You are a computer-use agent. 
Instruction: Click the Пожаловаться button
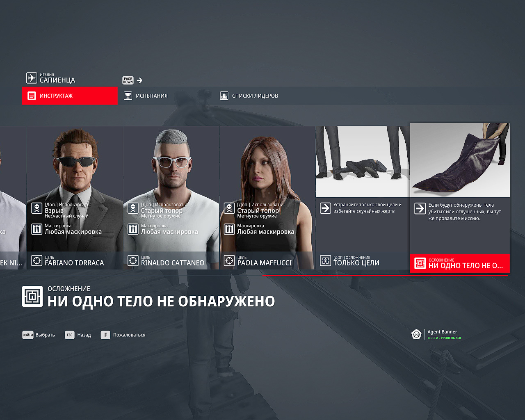coord(123,335)
